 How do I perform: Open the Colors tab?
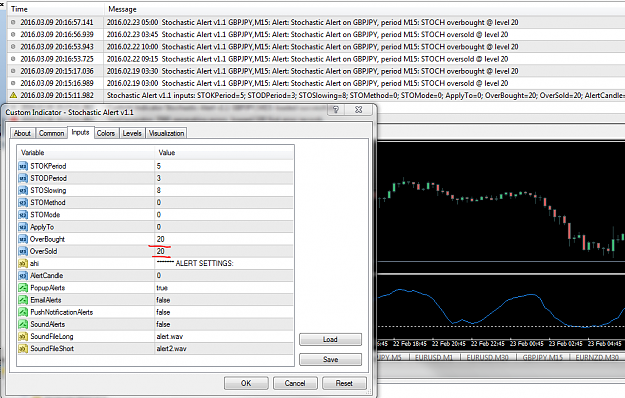106,133
